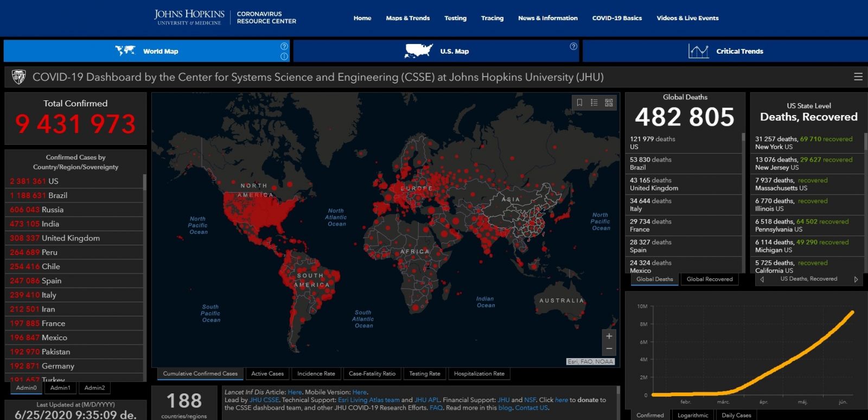The width and height of the screenshot is (868, 420).
Task: Switch chart to Logarithmic tab
Action: pos(693,415)
